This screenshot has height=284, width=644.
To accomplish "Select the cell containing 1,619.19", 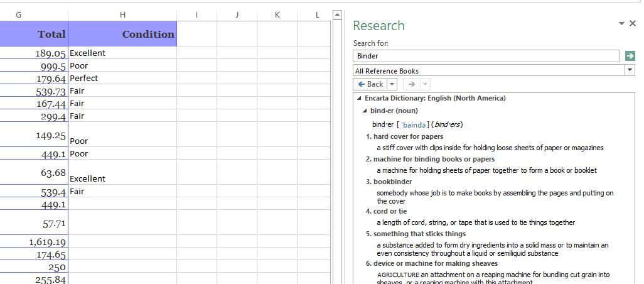I will (x=34, y=241).
